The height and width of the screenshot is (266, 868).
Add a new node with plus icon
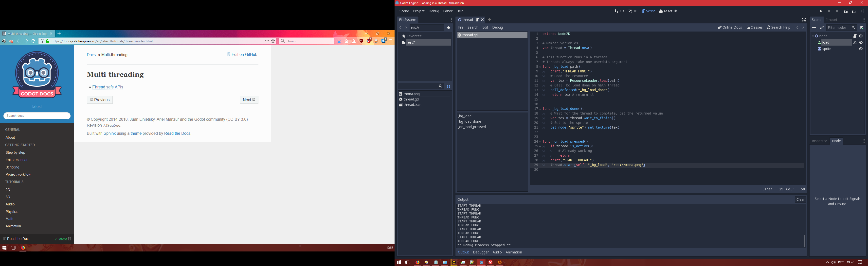pos(814,28)
